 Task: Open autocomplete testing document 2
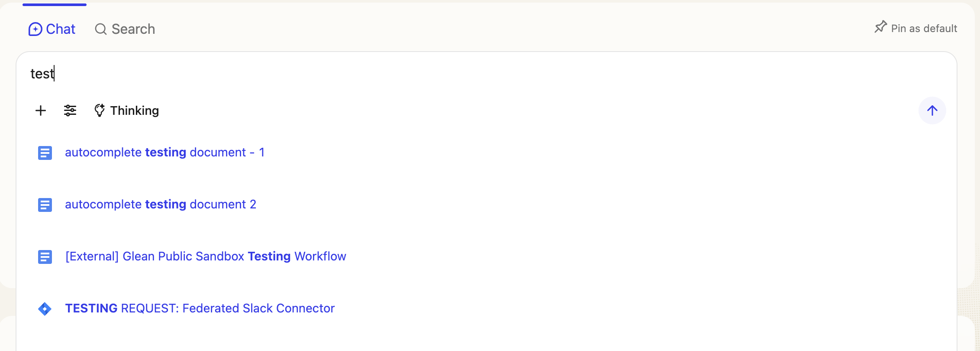coord(160,205)
